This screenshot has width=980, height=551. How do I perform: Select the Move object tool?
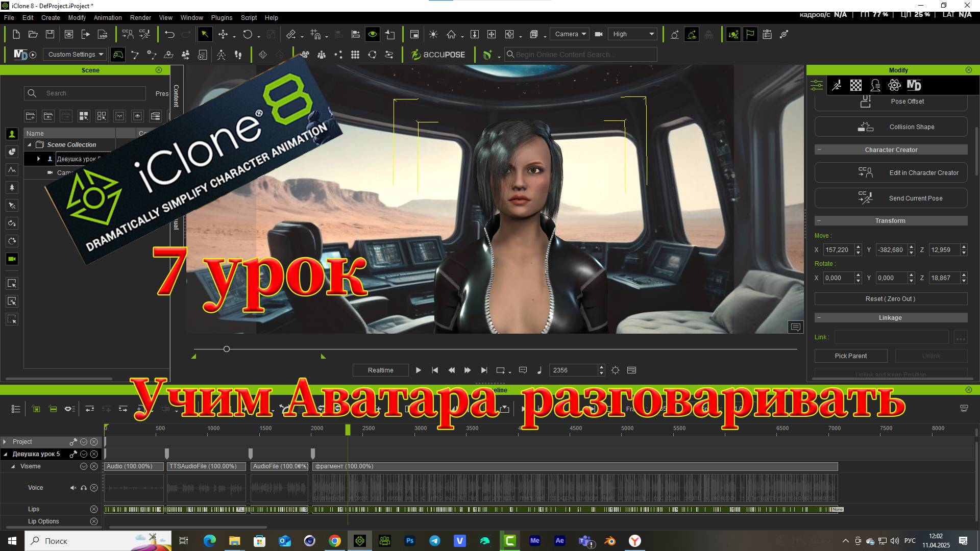223,34
